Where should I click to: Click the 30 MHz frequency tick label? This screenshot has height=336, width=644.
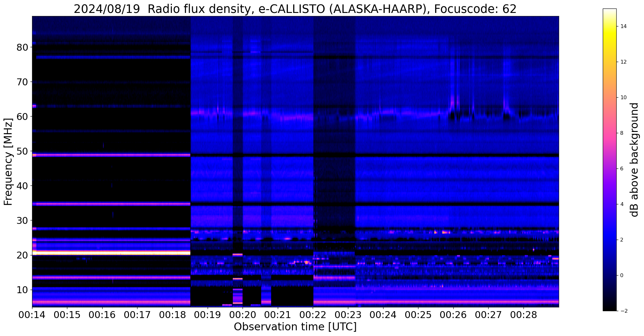(22, 220)
